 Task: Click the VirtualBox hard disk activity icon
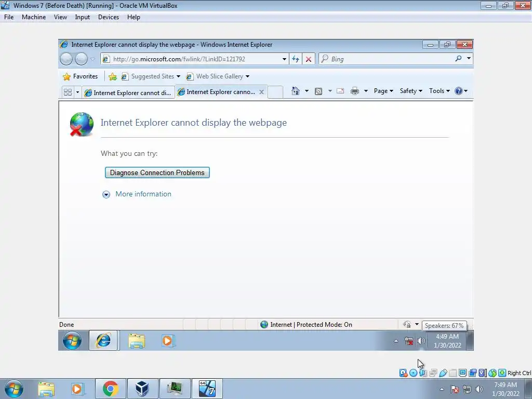tap(403, 373)
